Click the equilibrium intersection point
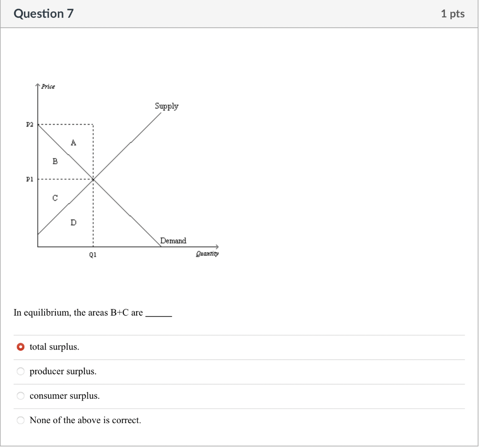Screen dimensions: 481x448 click(93, 178)
